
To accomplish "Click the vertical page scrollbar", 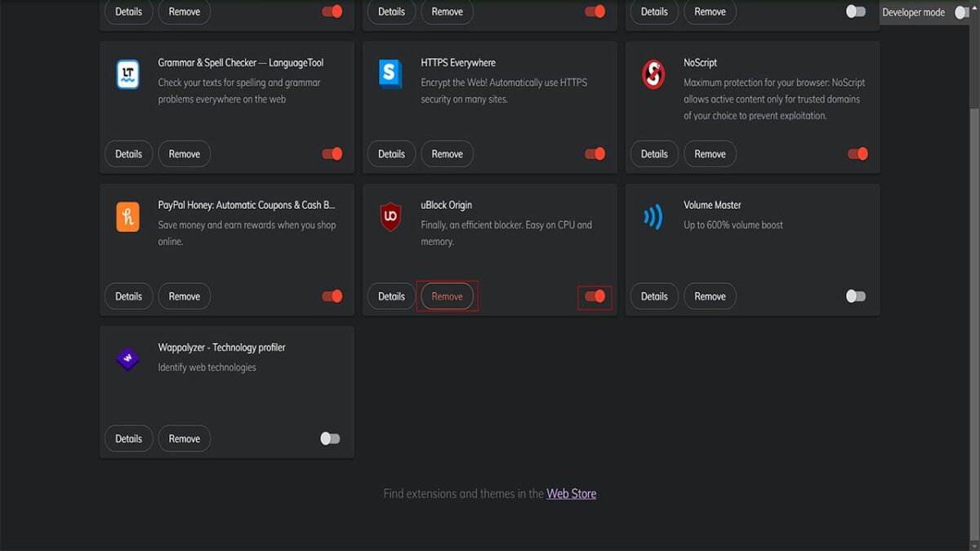I will (x=973, y=65).
